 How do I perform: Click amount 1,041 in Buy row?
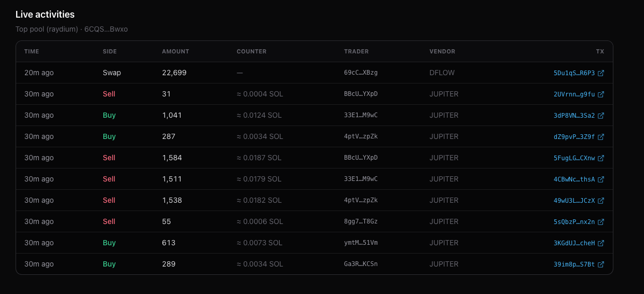[x=172, y=115]
